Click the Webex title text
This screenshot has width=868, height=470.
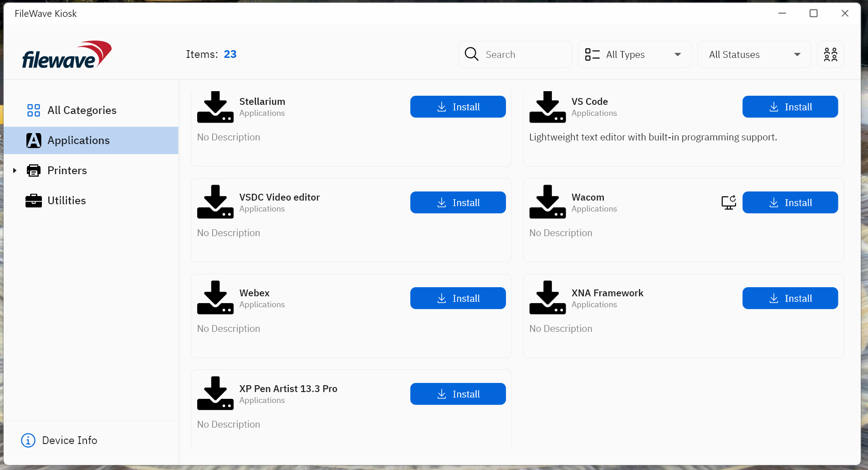255,293
